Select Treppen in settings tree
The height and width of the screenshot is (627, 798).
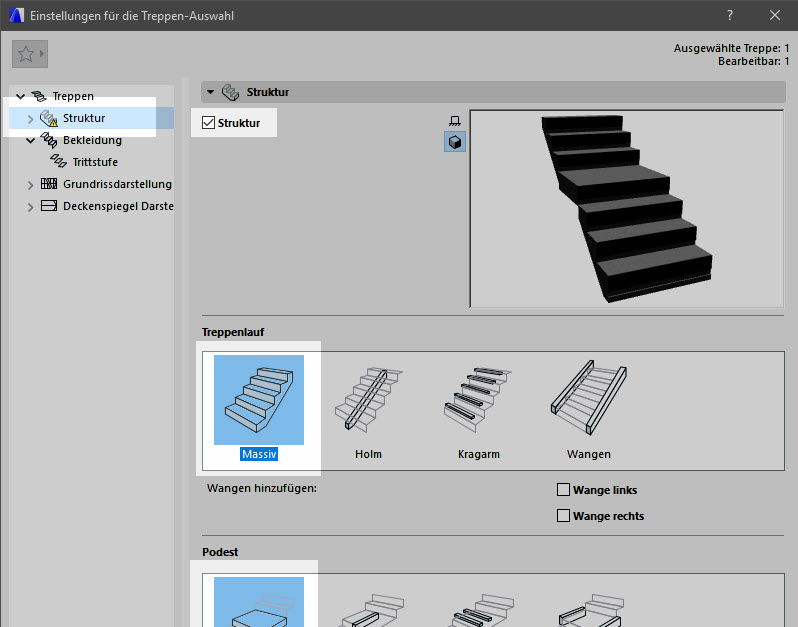click(73, 96)
